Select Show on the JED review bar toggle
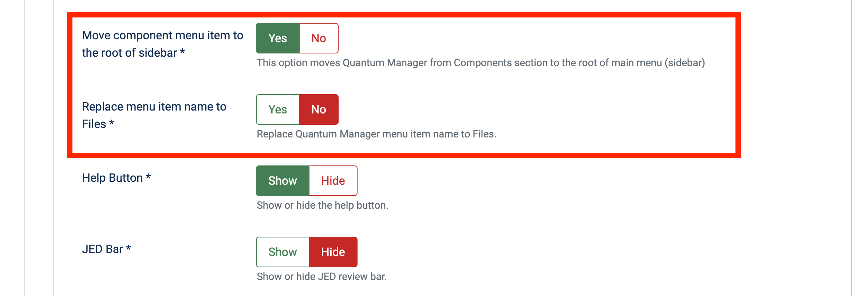Image resolution: width=868 pixels, height=296 pixels. [282, 252]
